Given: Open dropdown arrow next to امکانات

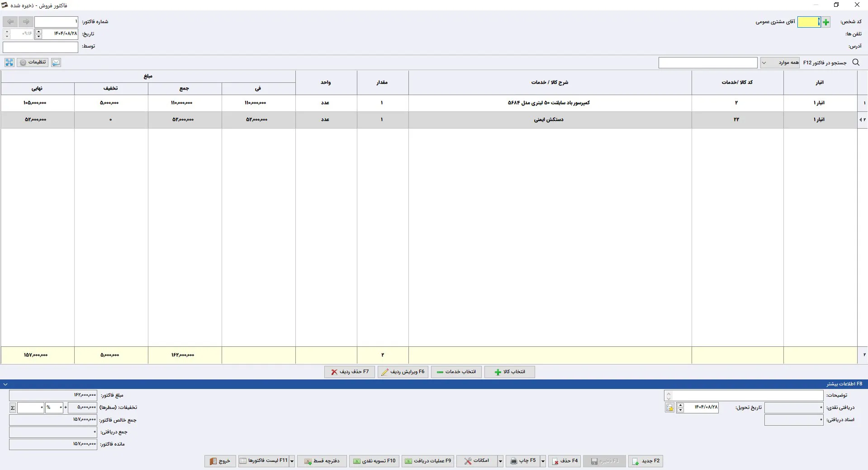Looking at the screenshot, I should (500, 461).
